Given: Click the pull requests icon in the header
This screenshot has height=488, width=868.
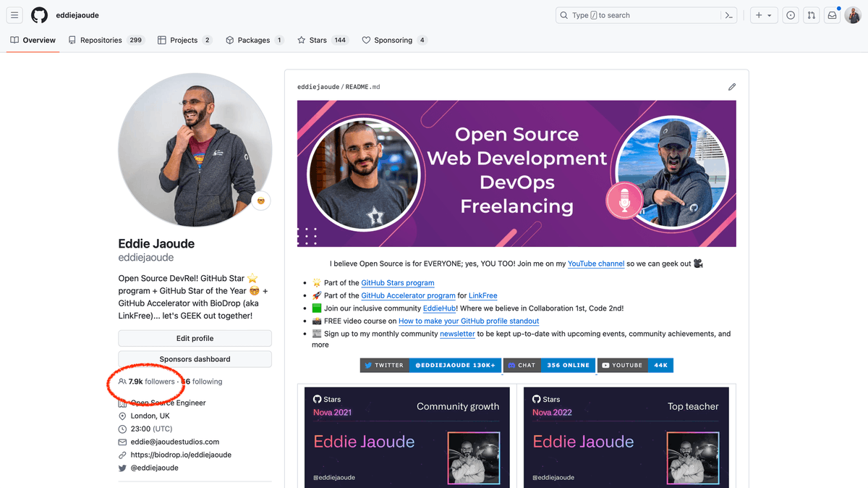Looking at the screenshot, I should (811, 14).
